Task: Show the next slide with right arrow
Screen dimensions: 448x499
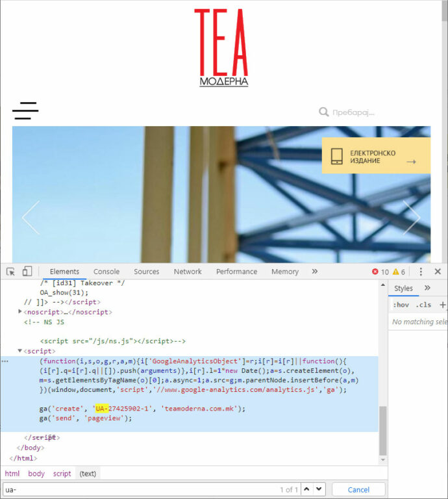Action: tap(412, 218)
